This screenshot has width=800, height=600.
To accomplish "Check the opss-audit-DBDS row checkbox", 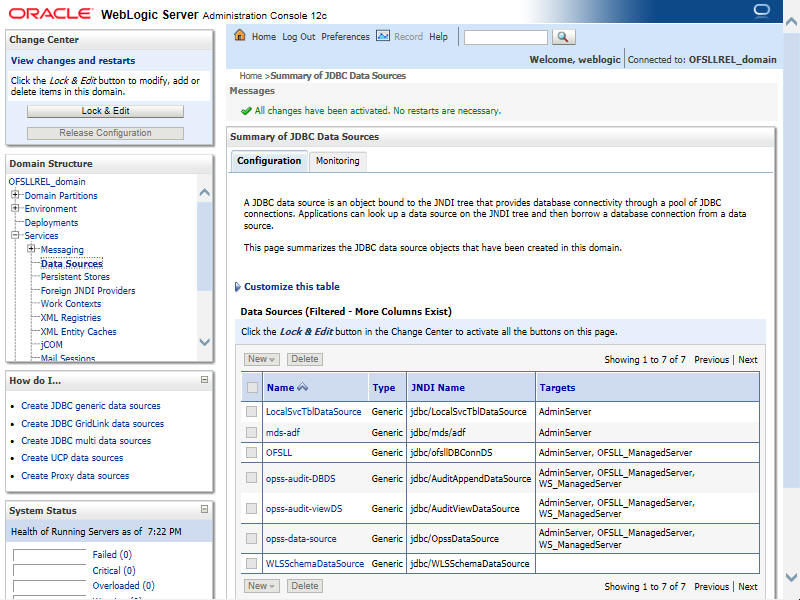I will [x=252, y=478].
